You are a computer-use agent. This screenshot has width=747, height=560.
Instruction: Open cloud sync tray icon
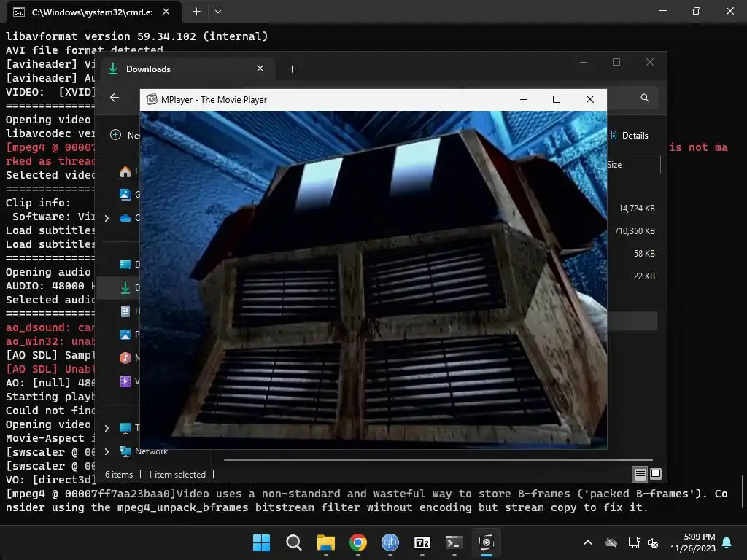tap(611, 542)
